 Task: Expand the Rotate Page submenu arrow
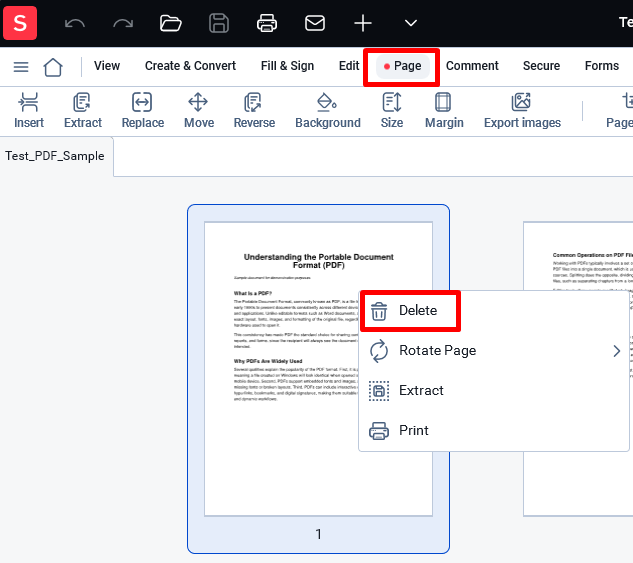pyautogui.click(x=616, y=351)
